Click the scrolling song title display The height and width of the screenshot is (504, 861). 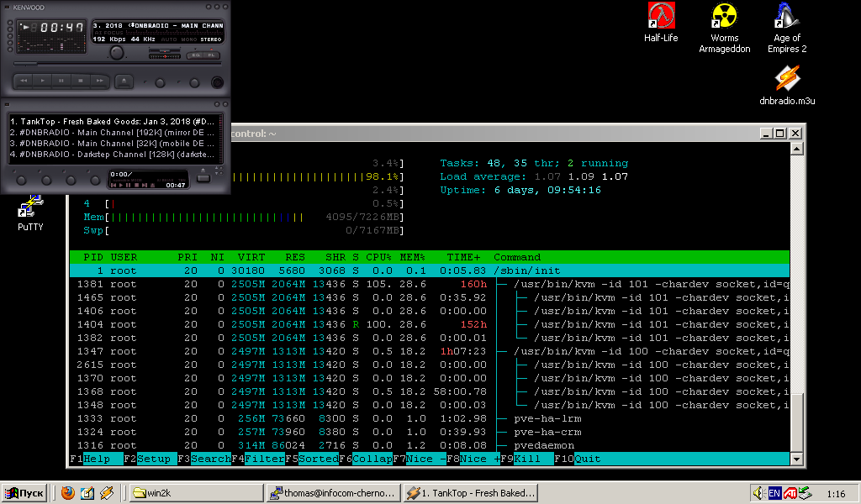click(158, 26)
